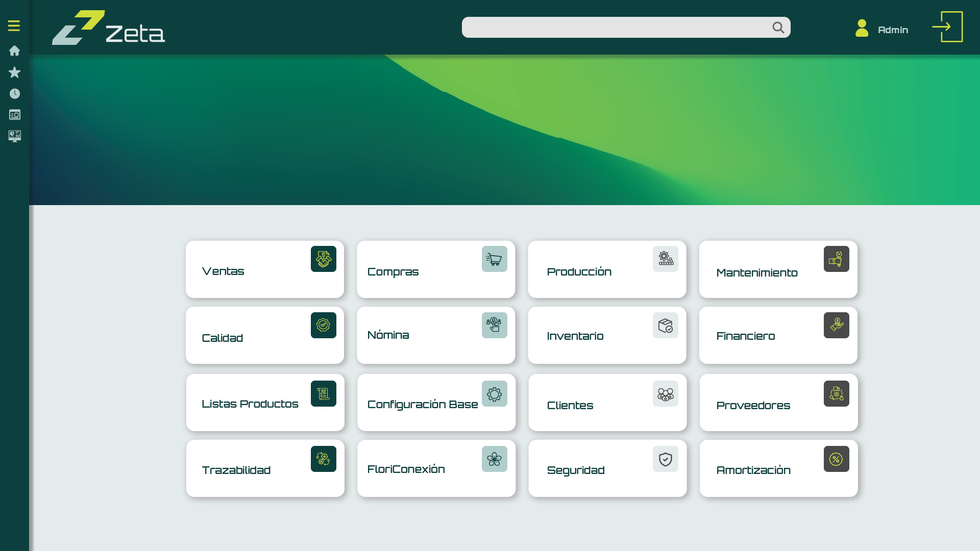Open the dashboard monitor sidebar icon
The width and height of the screenshot is (980, 551).
[14, 136]
